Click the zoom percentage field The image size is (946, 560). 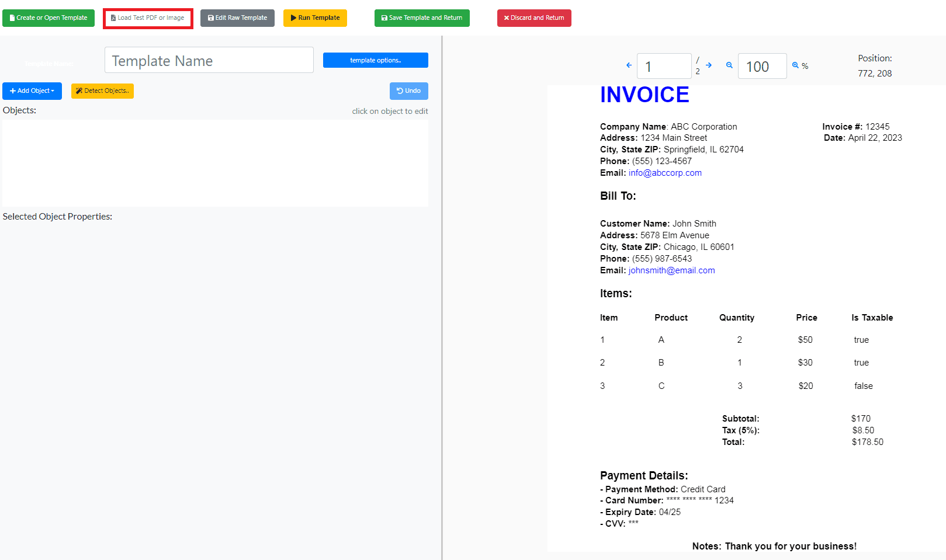coord(762,67)
